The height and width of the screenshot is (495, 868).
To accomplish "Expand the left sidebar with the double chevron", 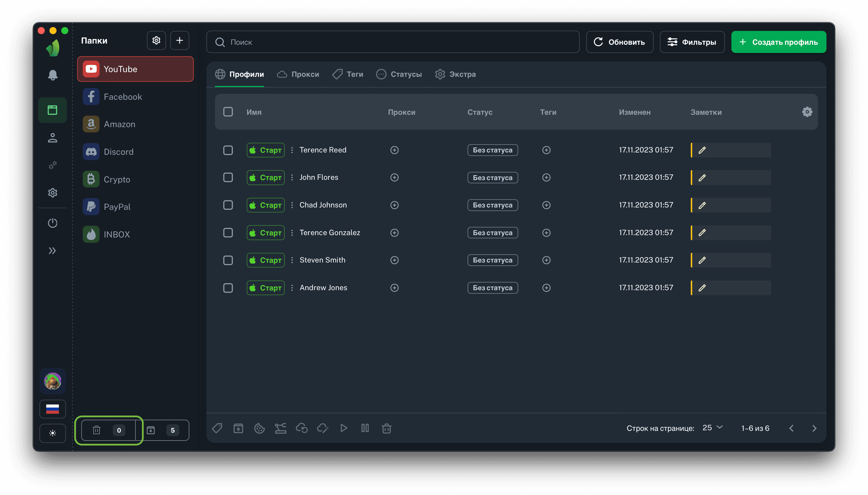I will 52,251.
